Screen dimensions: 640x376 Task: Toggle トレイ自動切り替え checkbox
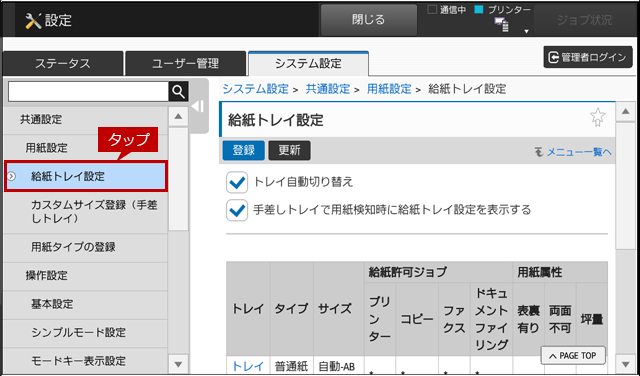coord(237,182)
